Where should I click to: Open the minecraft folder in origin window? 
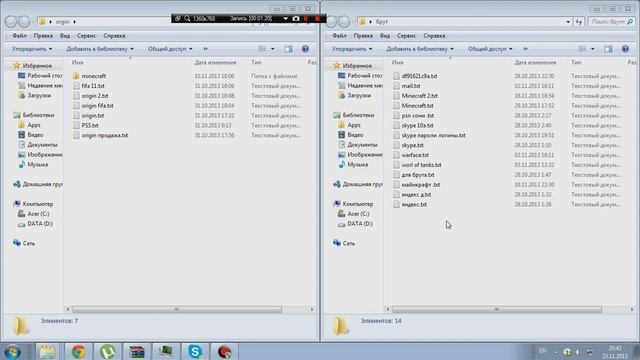pos(93,76)
